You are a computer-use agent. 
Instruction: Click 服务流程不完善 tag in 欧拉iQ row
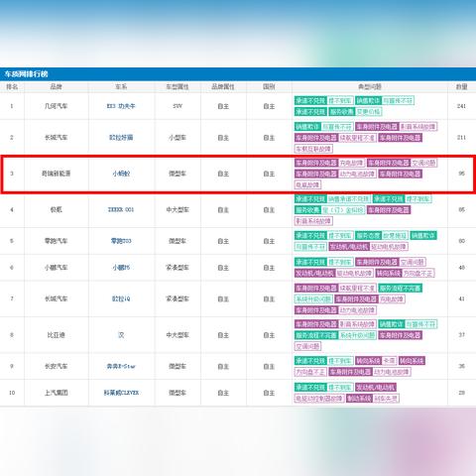pos(400,289)
